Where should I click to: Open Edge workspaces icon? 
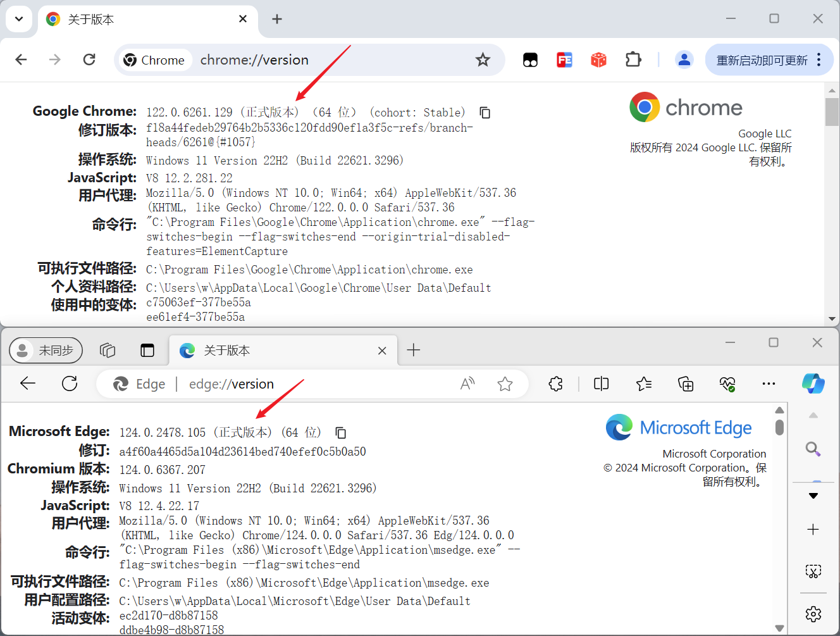108,350
